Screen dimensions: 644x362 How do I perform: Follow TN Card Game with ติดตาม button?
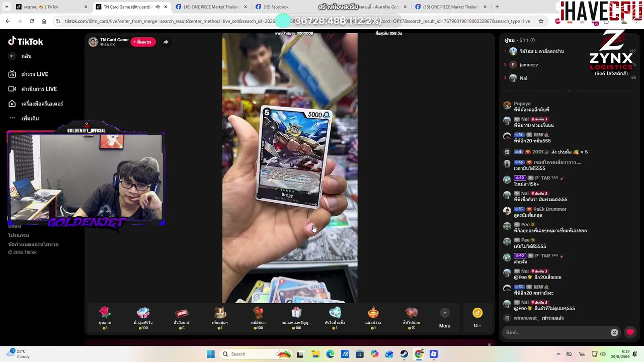point(143,42)
